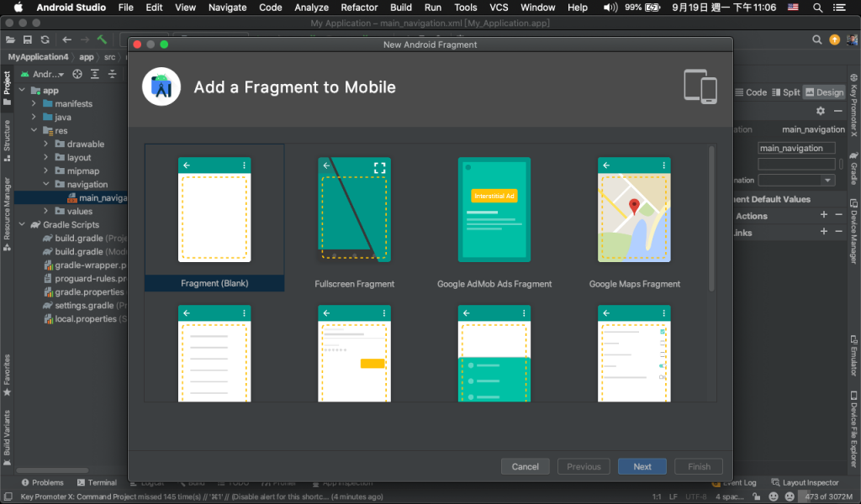Open the Emulator side panel
The height and width of the screenshot is (504, 861).
(x=853, y=354)
